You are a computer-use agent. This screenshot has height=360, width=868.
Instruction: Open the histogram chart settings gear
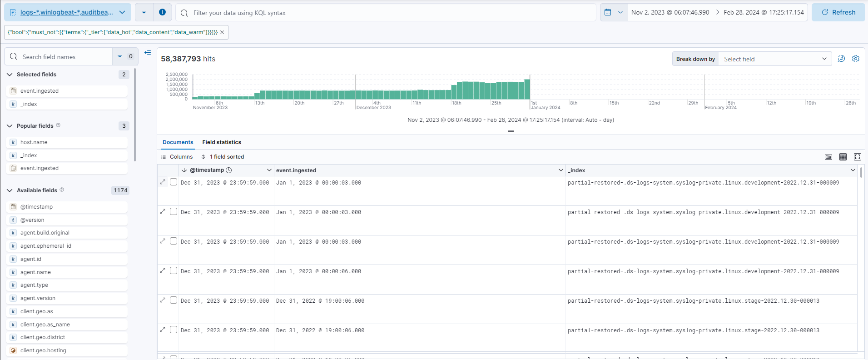856,59
